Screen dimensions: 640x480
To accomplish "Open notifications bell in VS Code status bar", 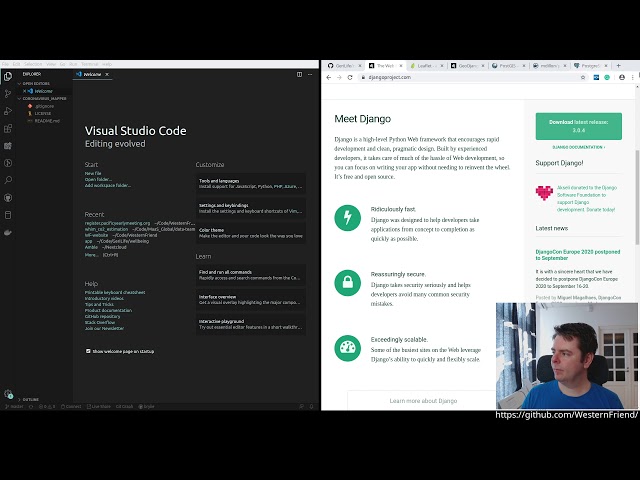I will pyautogui.click(x=311, y=407).
